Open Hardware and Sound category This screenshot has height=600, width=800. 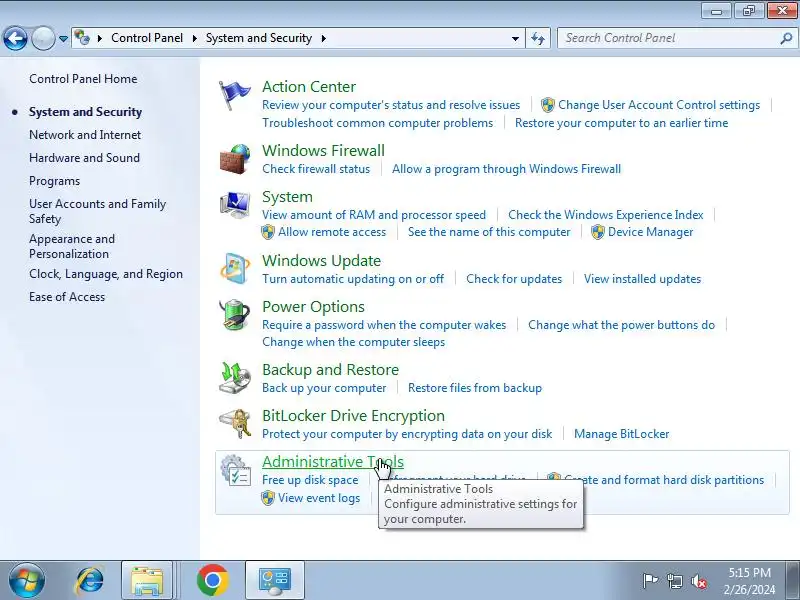click(x=84, y=158)
